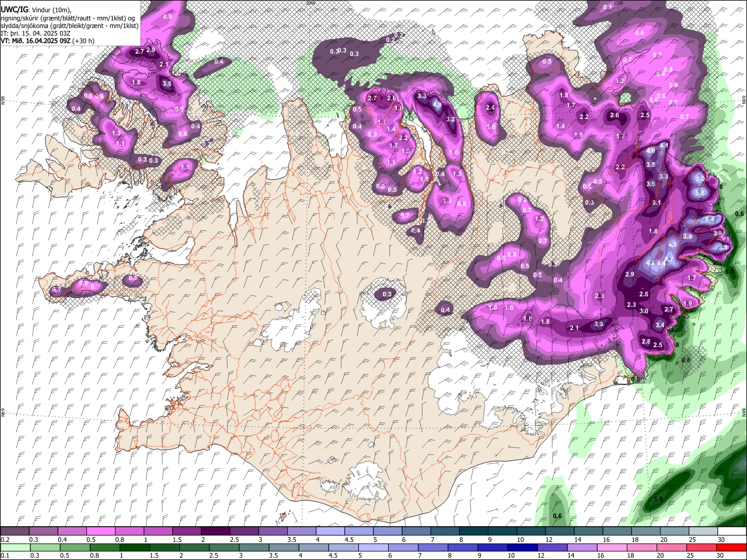Click the 5.0 value above the 5.8

click(701, 178)
